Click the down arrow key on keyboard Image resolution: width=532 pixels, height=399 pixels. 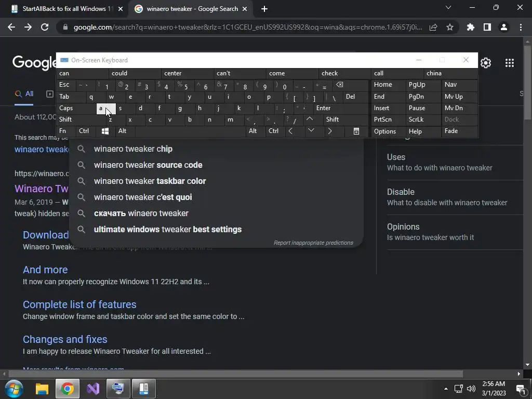311,130
